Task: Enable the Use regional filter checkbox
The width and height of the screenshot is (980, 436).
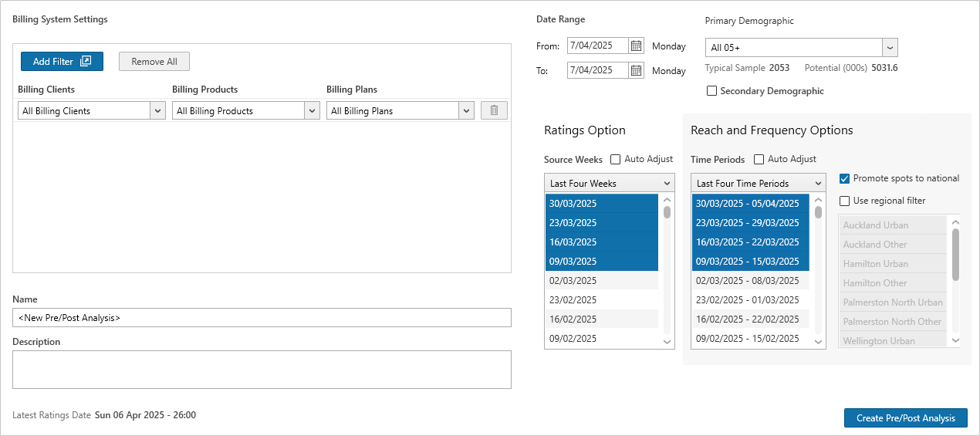Action: tap(845, 201)
